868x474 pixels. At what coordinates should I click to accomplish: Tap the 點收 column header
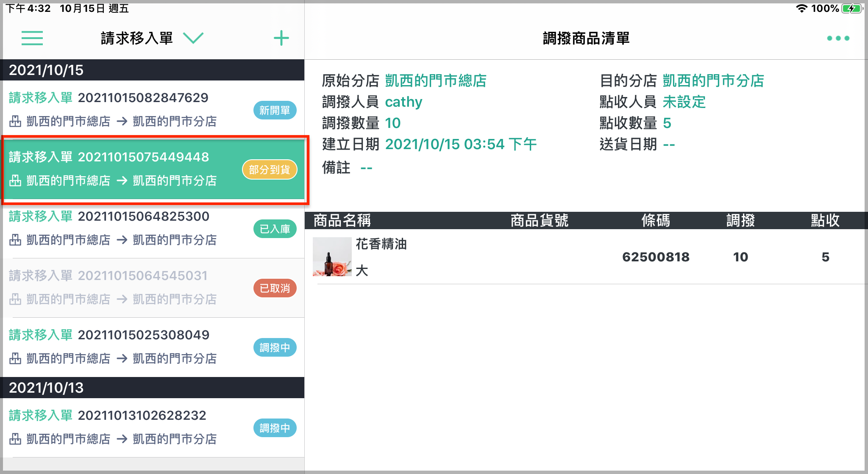[x=825, y=220]
